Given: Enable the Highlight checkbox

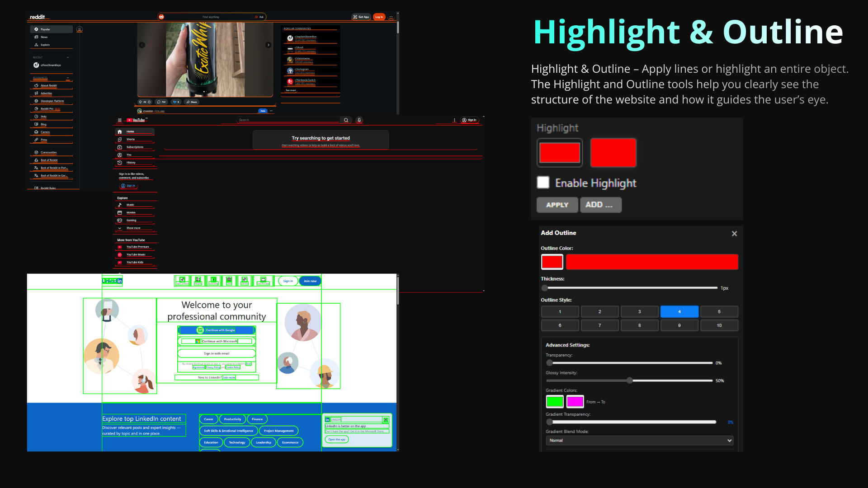Looking at the screenshot, I should 543,183.
